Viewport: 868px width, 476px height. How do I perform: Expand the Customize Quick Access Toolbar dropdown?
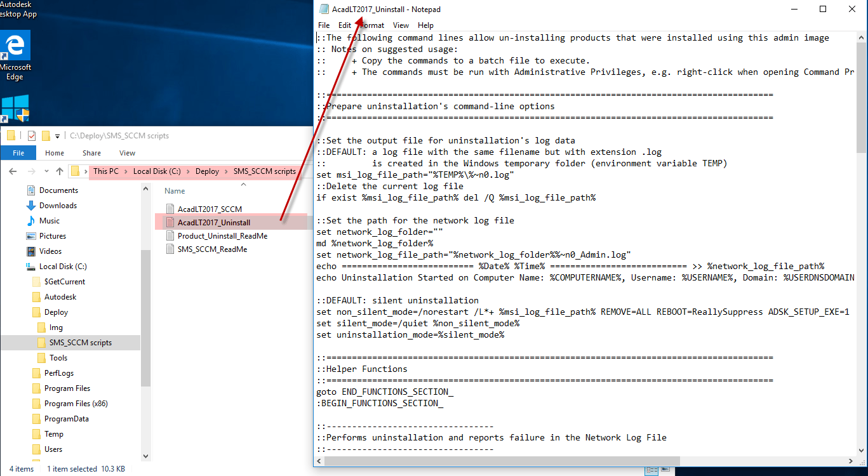point(57,135)
